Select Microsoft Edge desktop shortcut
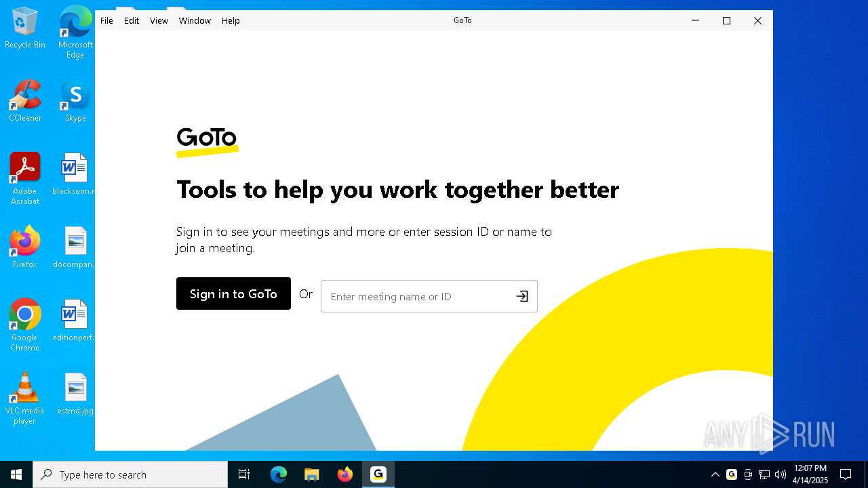The width and height of the screenshot is (868, 488). (75, 33)
